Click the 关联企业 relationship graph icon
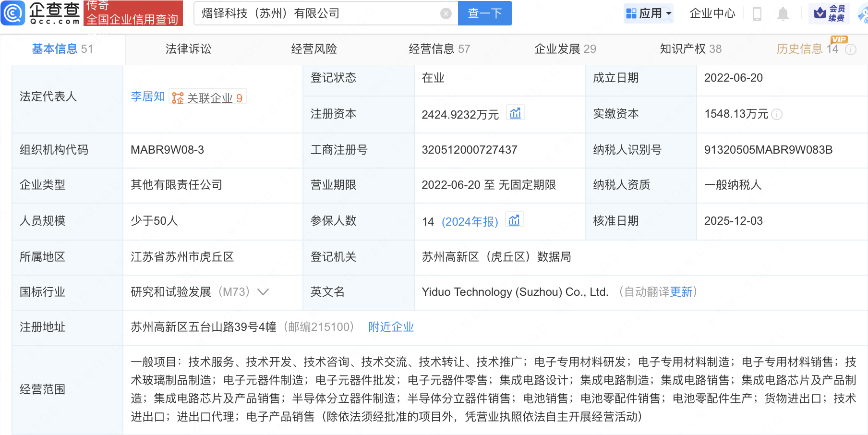The height and width of the screenshot is (435, 868). (x=177, y=97)
